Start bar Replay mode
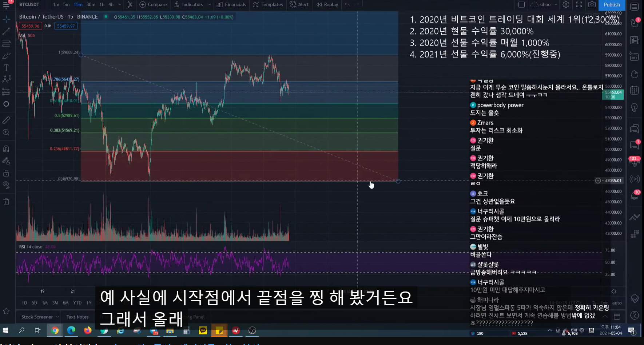Screen dimensions: 644x345 coord(327,5)
